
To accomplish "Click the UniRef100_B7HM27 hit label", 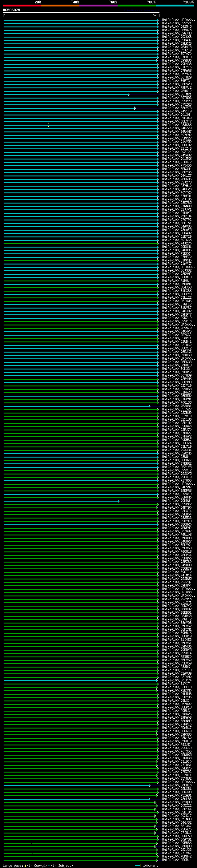I will pos(176,433).
